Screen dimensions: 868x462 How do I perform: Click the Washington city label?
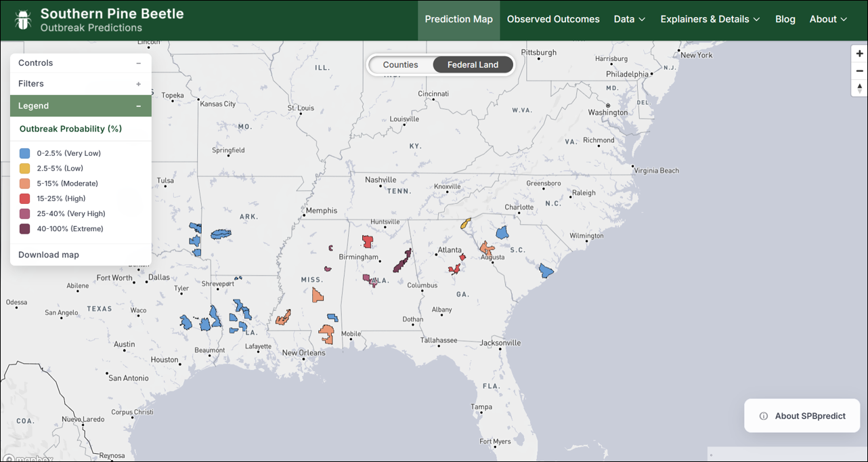608,112
